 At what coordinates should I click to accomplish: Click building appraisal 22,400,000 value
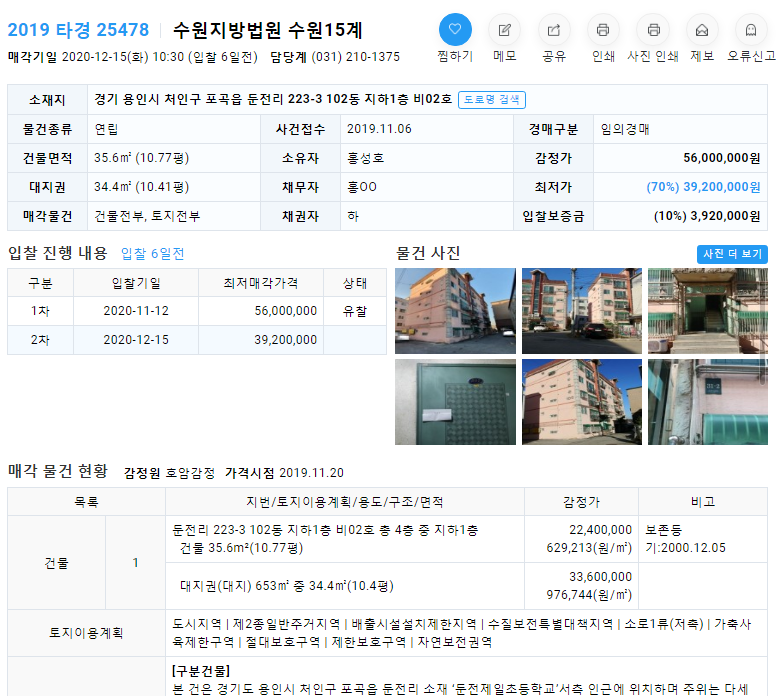601,530
